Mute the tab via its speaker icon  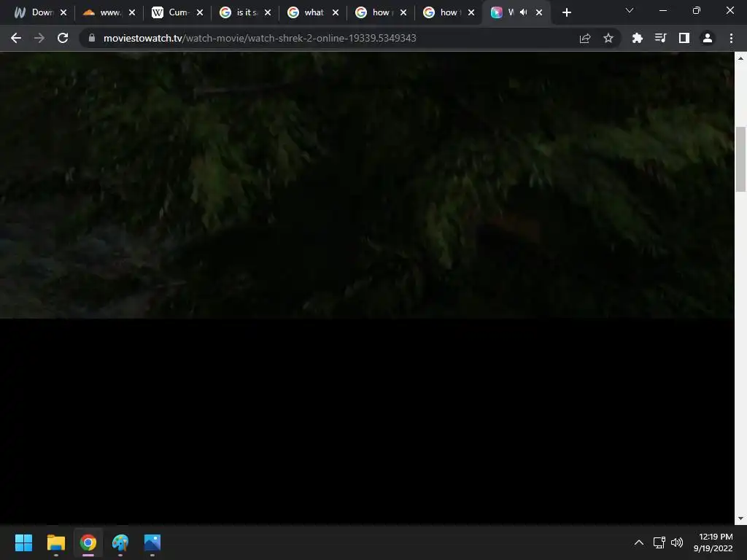524,12
